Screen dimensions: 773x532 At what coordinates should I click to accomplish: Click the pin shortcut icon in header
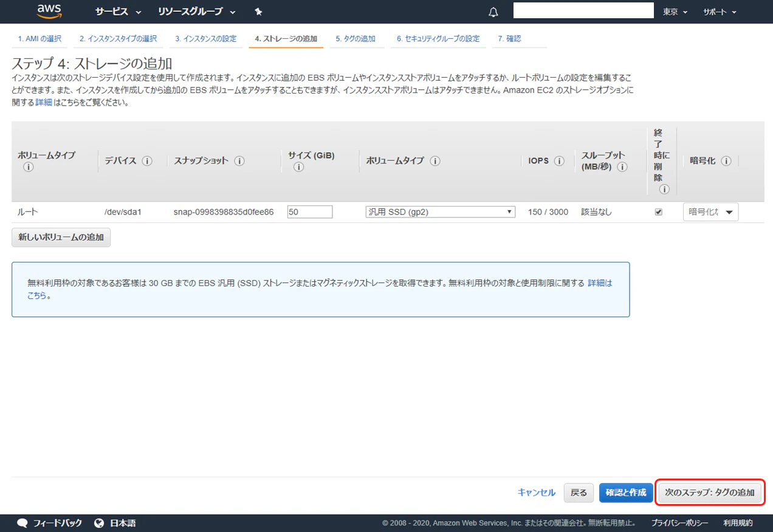click(258, 12)
